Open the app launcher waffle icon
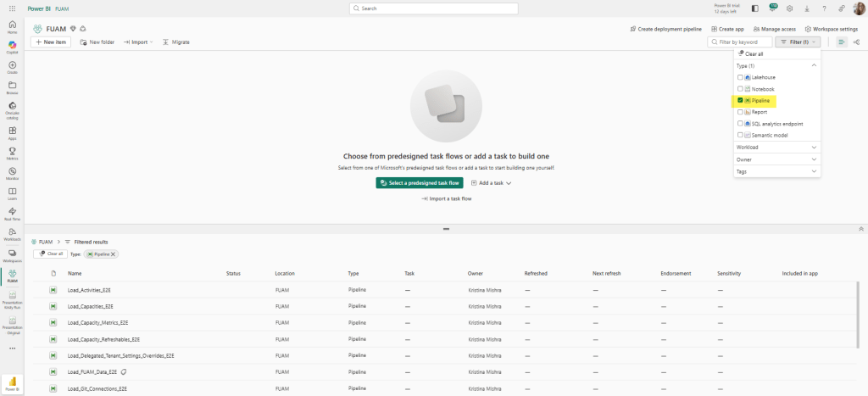Screen dimensions: 868x396 point(12,8)
